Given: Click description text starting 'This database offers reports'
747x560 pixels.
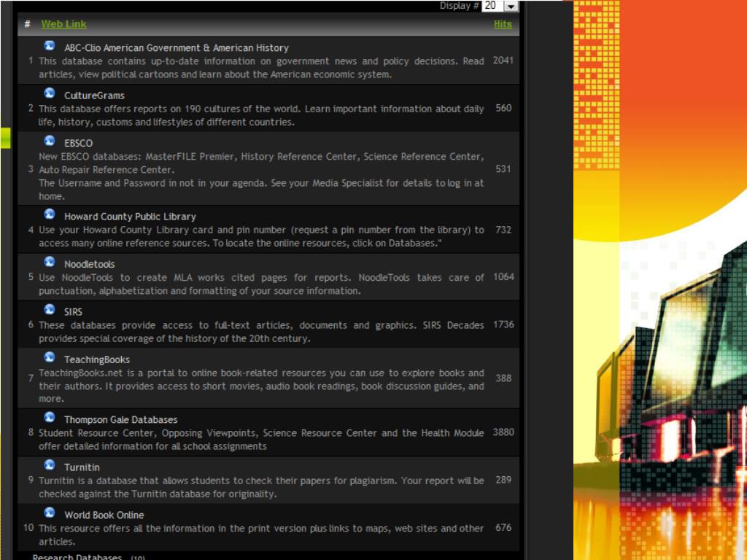Looking at the screenshot, I should (x=261, y=115).
